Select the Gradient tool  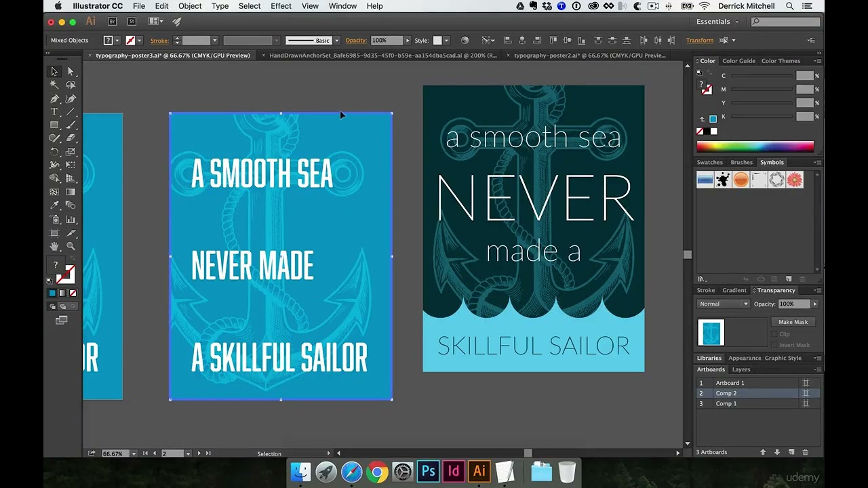coord(71,192)
